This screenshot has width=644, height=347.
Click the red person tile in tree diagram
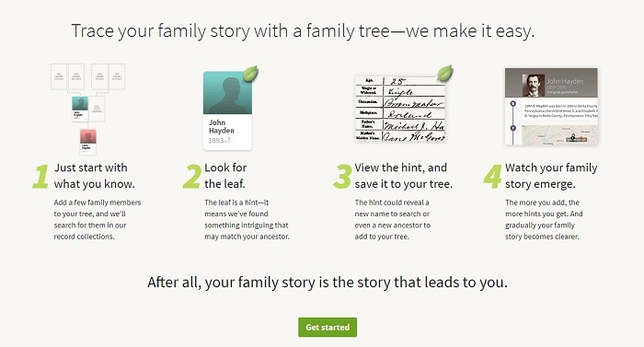(88, 142)
